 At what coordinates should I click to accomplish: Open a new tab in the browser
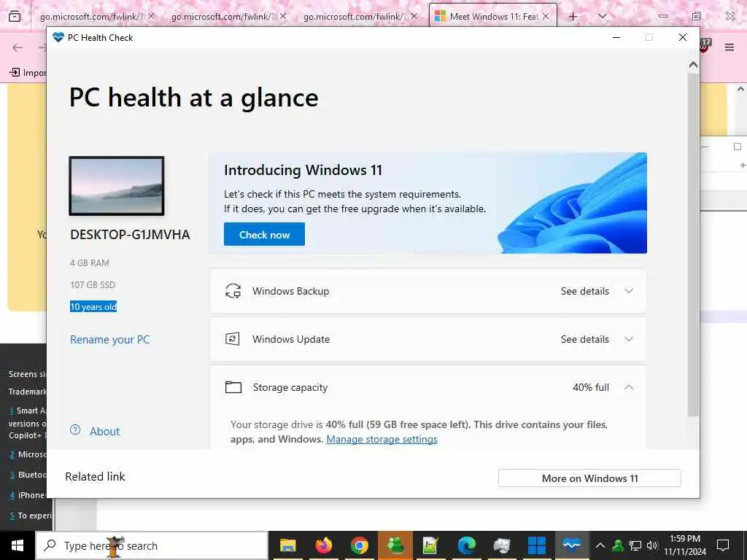pos(573,16)
